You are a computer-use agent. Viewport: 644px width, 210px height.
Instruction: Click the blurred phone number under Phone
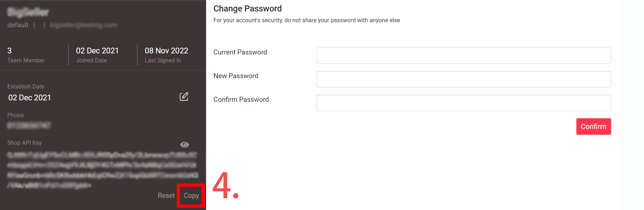[29, 125]
